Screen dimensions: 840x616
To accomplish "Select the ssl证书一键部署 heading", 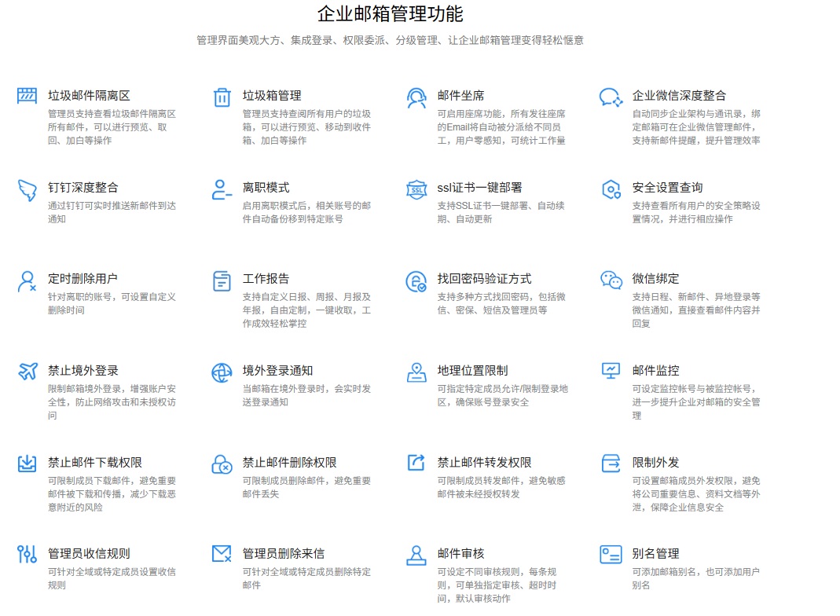I will pyautogui.click(x=479, y=188).
